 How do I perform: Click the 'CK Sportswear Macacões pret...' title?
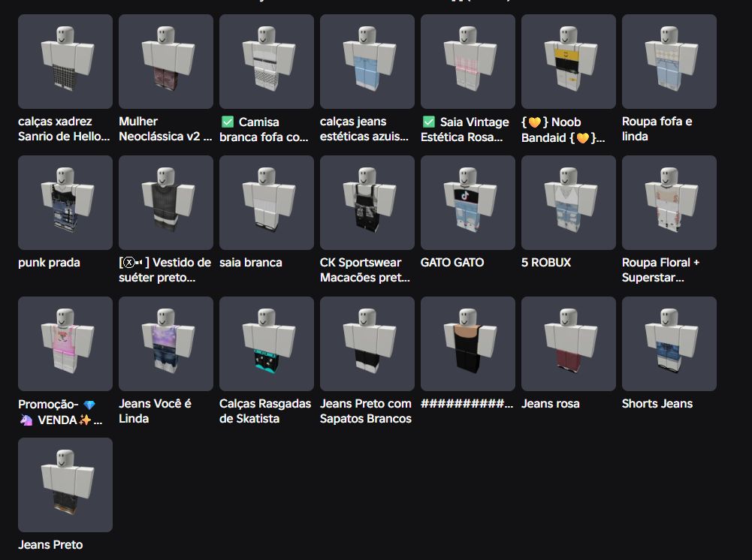tap(365, 270)
